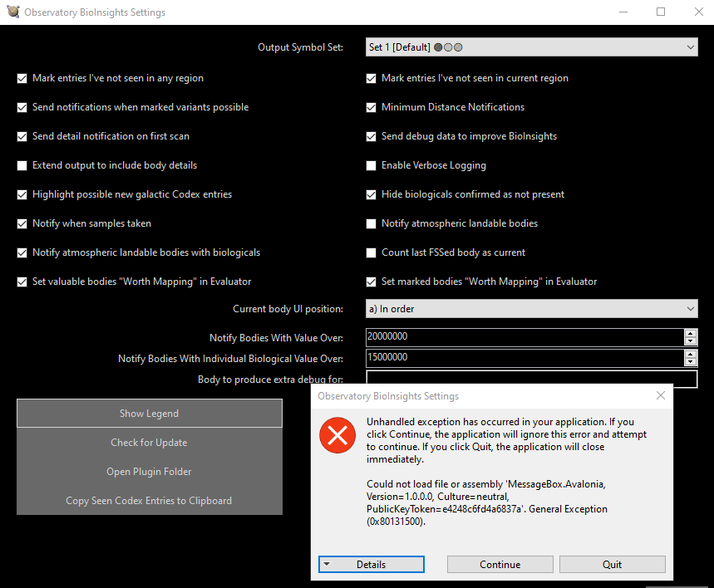The height and width of the screenshot is (588, 714).
Task: Minimize the Observatory BioInsights Settings window
Action: click(x=623, y=12)
